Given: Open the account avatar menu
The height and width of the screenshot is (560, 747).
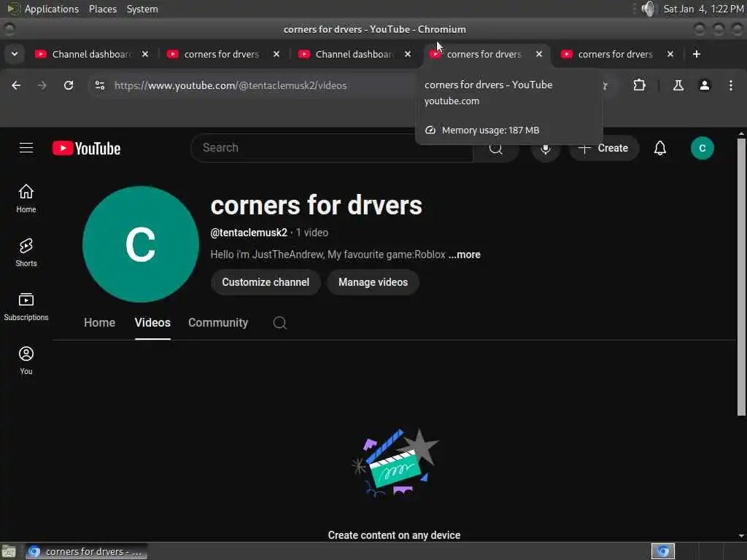Looking at the screenshot, I should click(703, 148).
